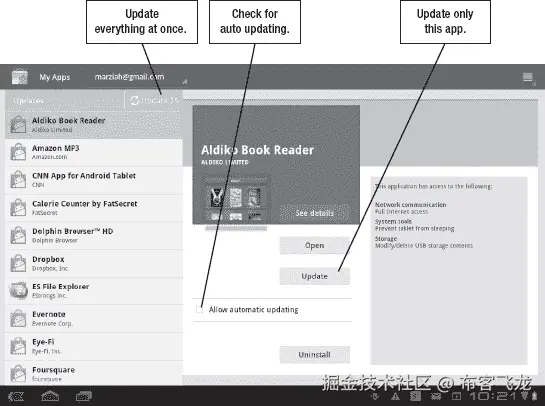Click the Update button for Aldiko
The width and height of the screenshot is (545, 406).
[315, 276]
